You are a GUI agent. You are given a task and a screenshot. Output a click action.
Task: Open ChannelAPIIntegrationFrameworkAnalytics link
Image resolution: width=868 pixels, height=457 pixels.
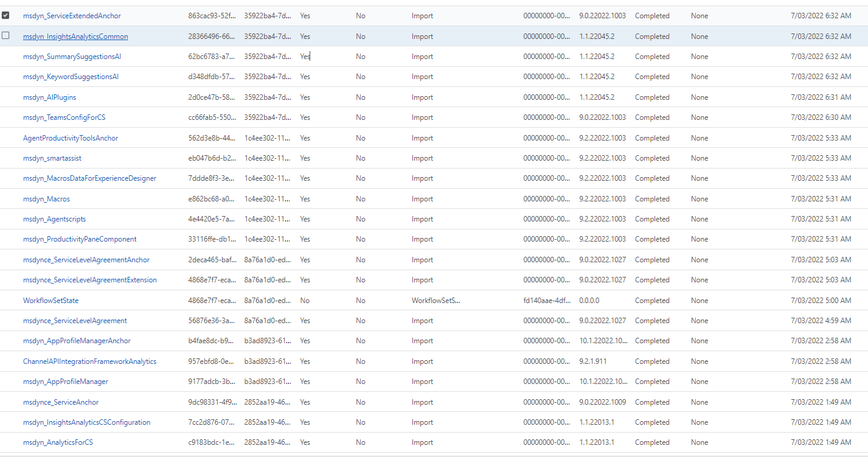[89, 361]
